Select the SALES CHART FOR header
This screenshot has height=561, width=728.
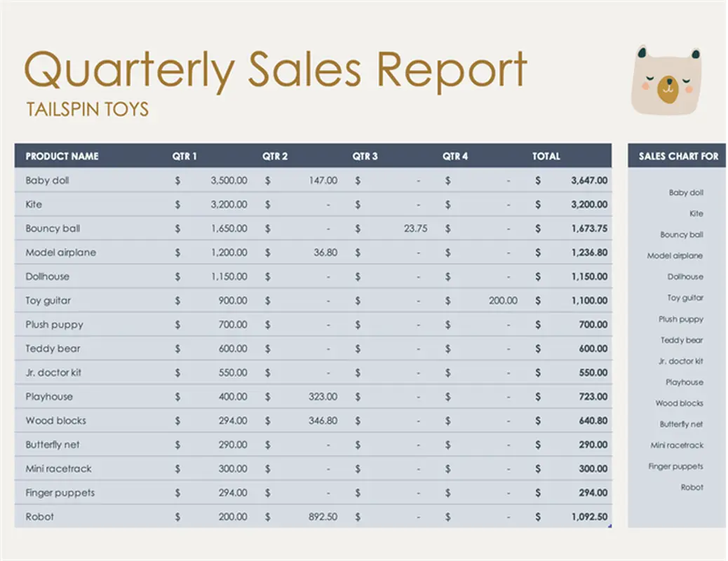(x=678, y=156)
